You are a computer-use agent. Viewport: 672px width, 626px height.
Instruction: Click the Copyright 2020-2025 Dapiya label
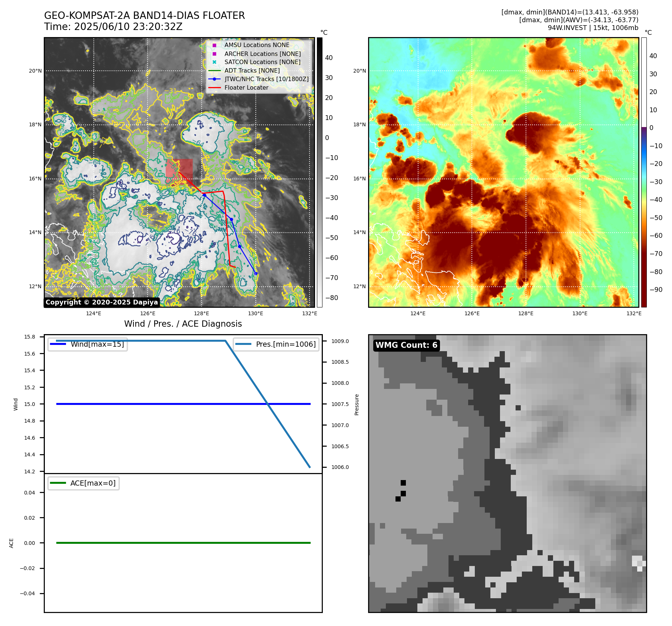pos(102,302)
